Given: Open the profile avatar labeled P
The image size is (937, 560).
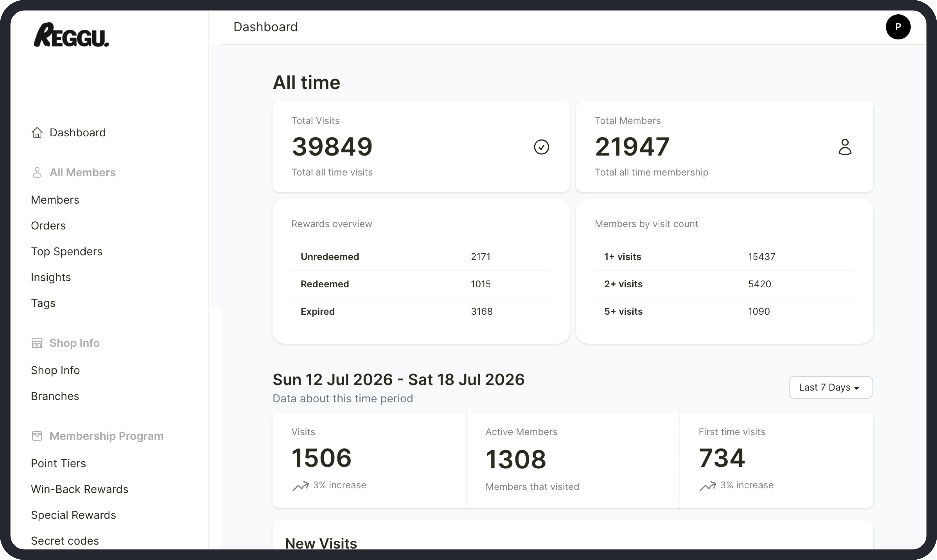Looking at the screenshot, I should [898, 27].
